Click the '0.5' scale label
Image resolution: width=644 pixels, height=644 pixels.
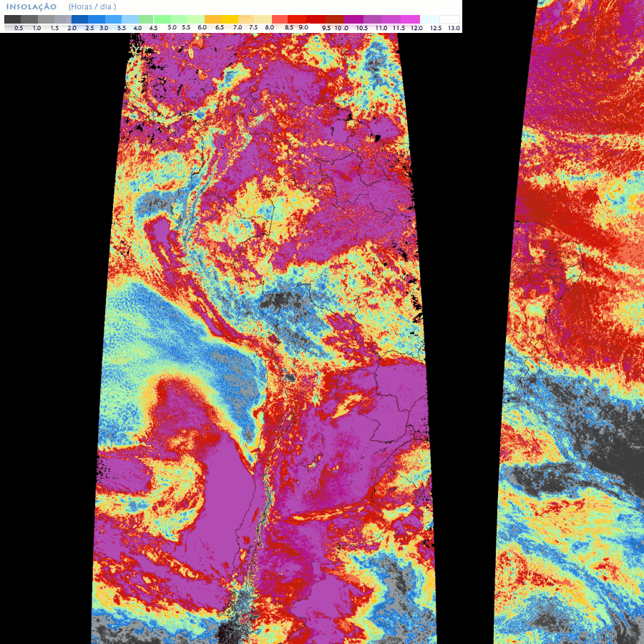point(19,28)
